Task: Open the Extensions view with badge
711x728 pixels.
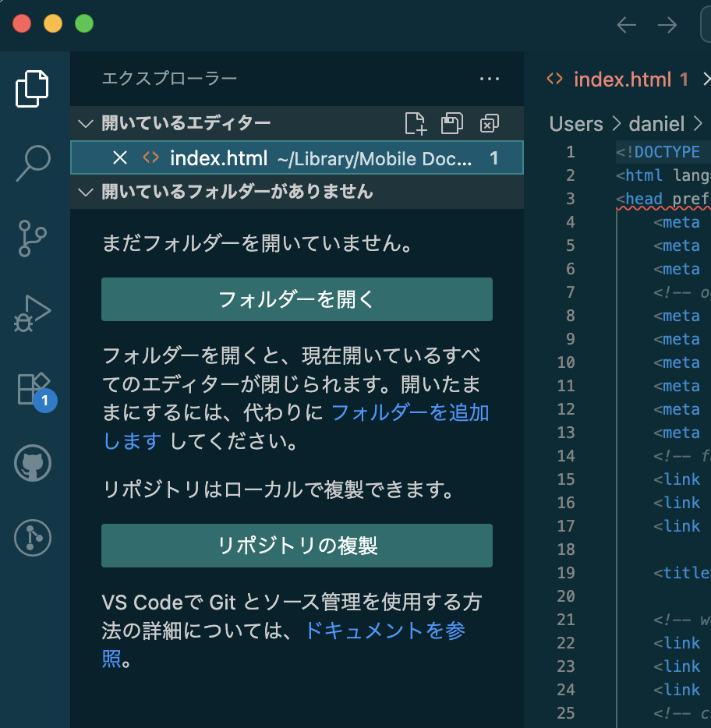Action: coord(34,388)
